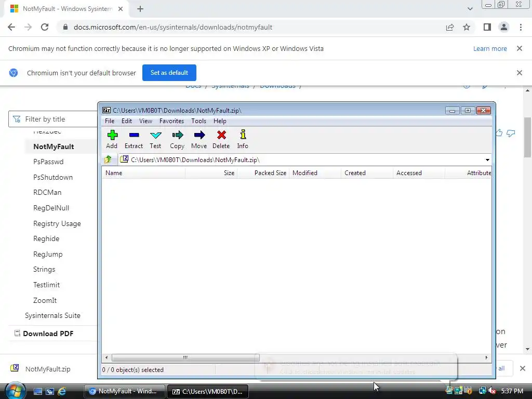This screenshot has height=399, width=532.
Task: Open Strings in the sidebar
Action: click(44, 270)
